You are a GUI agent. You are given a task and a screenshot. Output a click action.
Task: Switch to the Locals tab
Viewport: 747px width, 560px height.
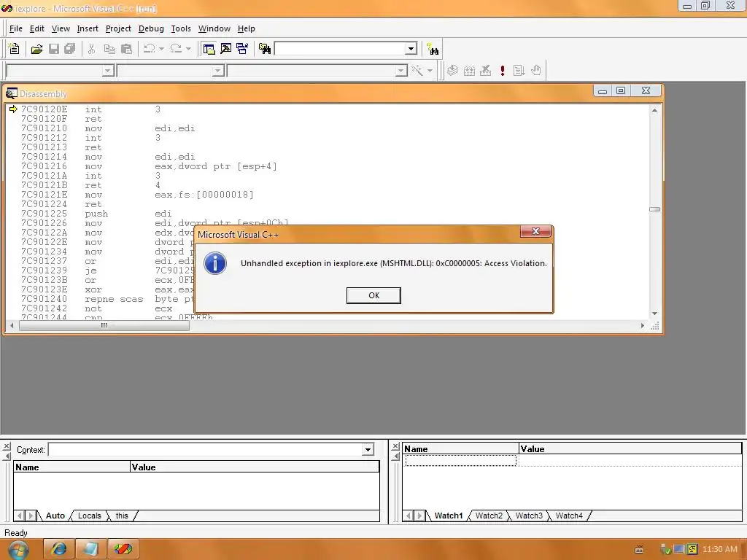click(x=90, y=516)
